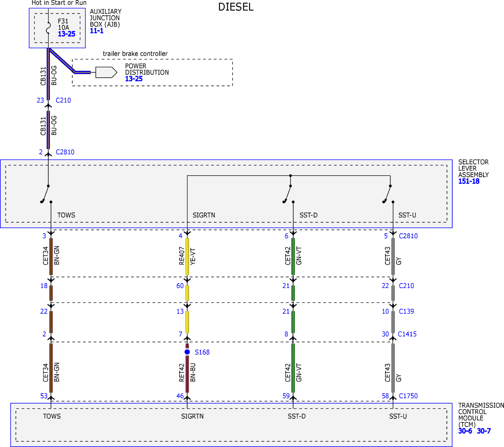Viewport: 504px width, 447px height.
Task: Select pin 59 at the TCM connector
Action: click(286, 396)
